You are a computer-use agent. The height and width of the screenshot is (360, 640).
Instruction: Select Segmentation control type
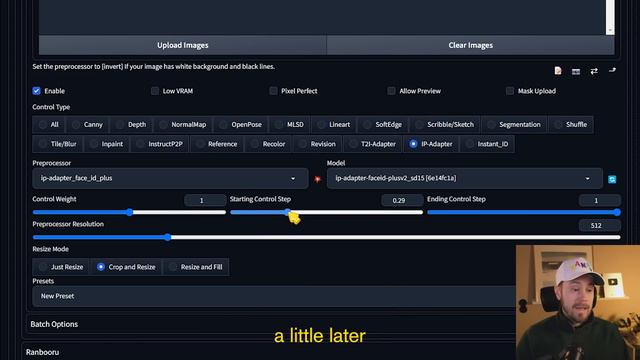[x=514, y=124]
